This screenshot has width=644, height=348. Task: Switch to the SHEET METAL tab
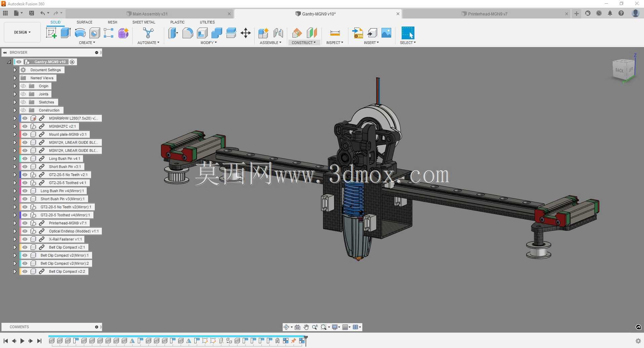point(144,22)
